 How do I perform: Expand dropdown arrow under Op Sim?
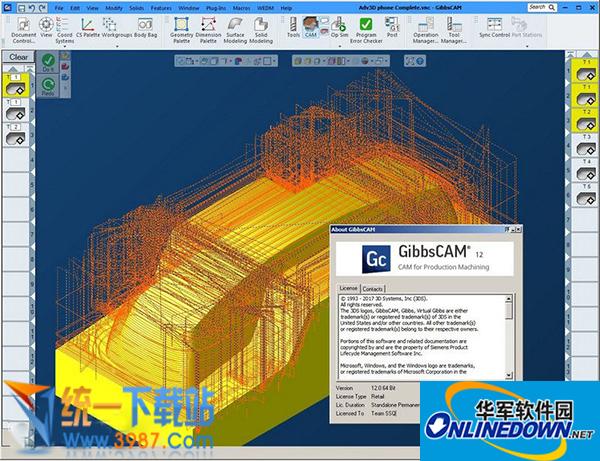339,46
